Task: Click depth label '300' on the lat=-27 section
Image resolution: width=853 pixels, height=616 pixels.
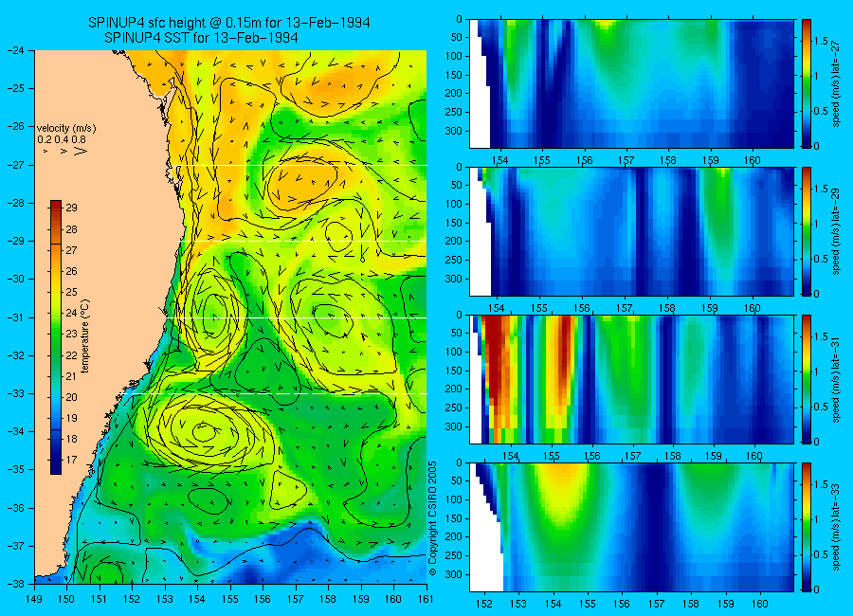Action: tap(454, 131)
